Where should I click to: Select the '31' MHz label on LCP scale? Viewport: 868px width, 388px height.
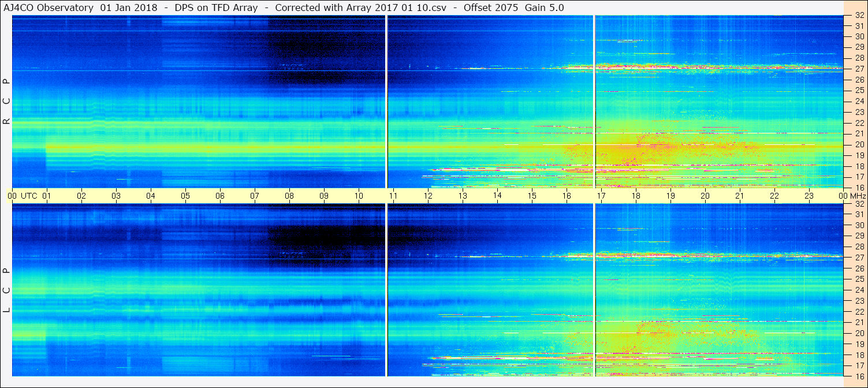(x=859, y=214)
